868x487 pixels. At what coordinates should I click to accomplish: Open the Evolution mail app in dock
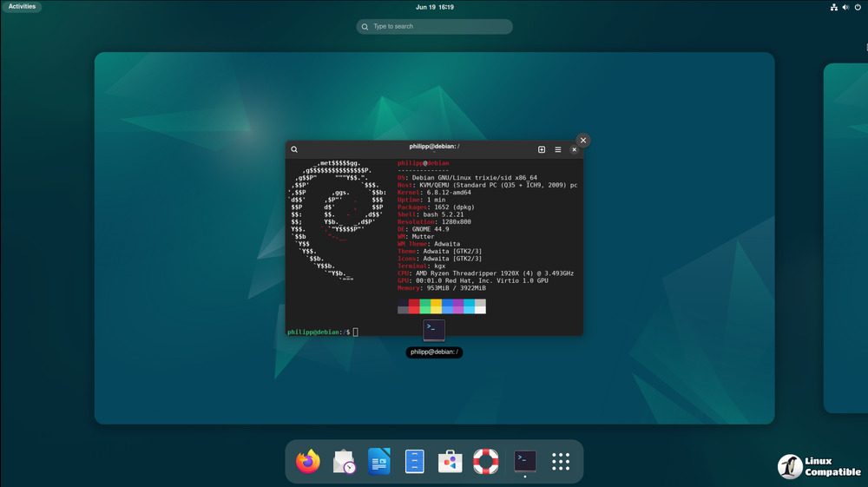[344, 462]
